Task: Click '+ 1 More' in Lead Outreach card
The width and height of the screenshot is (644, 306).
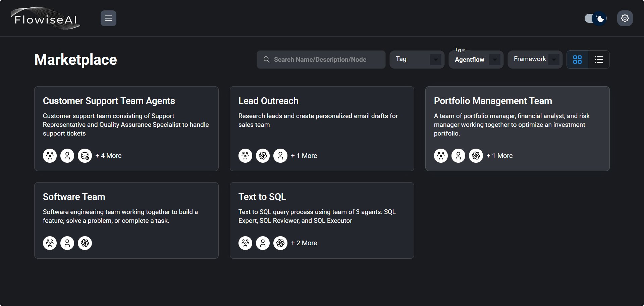Action: pyautogui.click(x=304, y=156)
